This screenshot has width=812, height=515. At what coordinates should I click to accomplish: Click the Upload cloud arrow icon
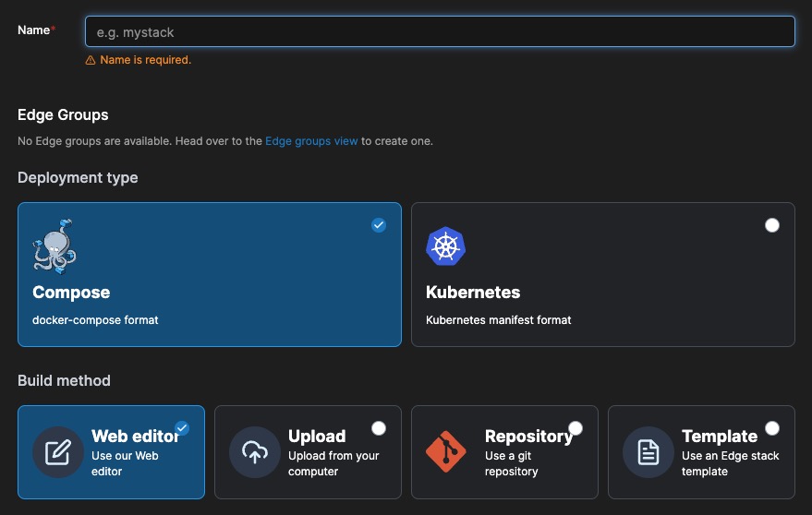point(255,452)
